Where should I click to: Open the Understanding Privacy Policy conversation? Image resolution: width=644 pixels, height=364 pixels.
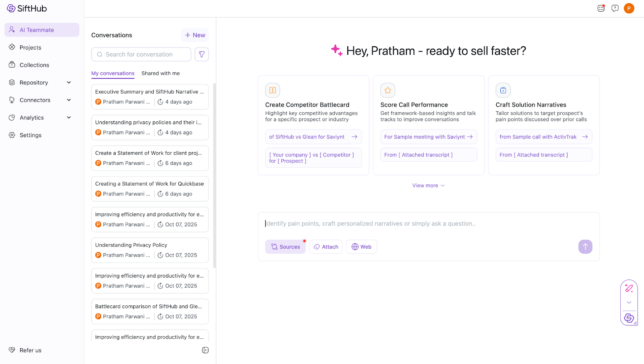pos(150,250)
